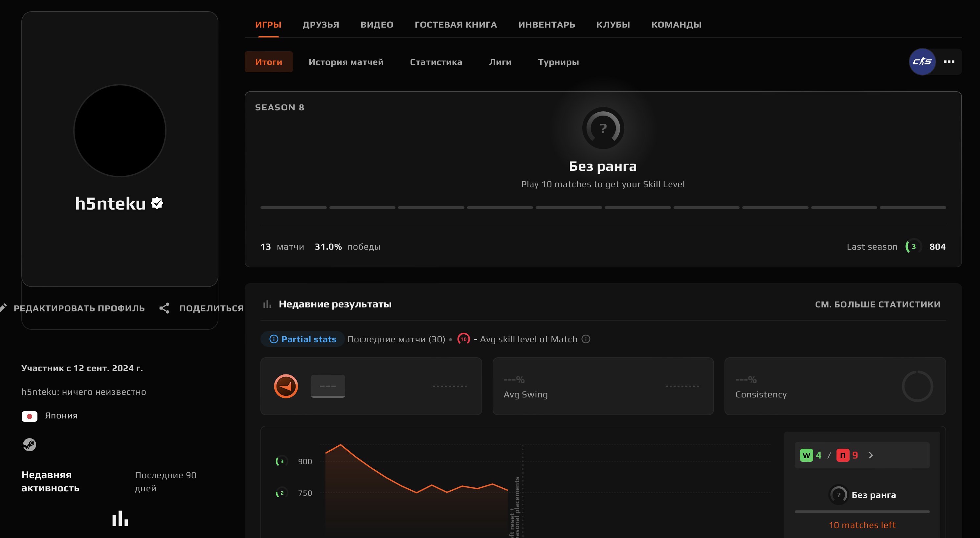
Task: Click the orange FACEIT Elo icon
Action: [x=286, y=386]
